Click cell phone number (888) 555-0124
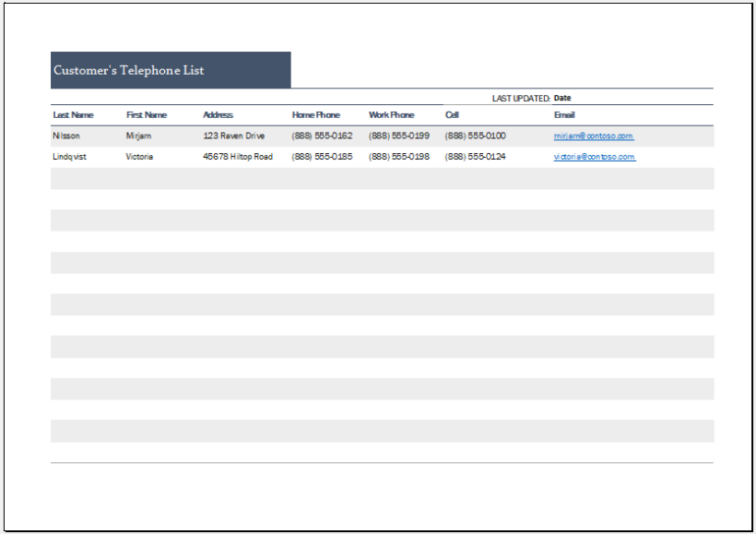 point(475,157)
